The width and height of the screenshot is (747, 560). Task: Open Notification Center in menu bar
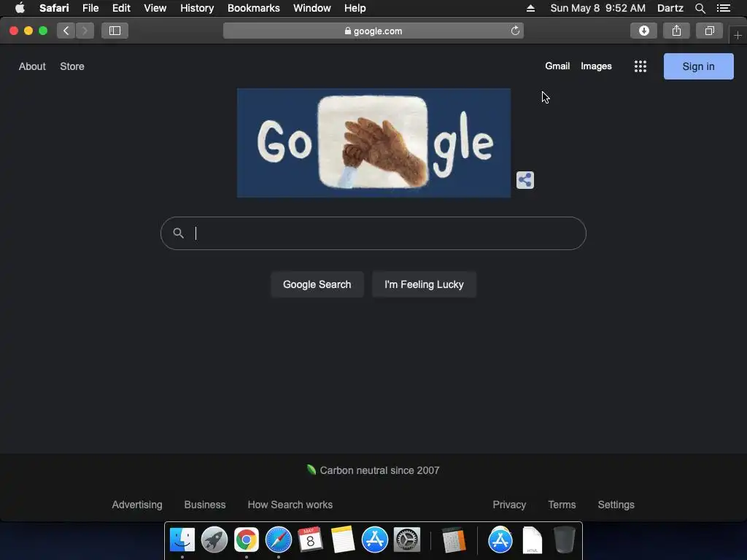pyautogui.click(x=723, y=8)
